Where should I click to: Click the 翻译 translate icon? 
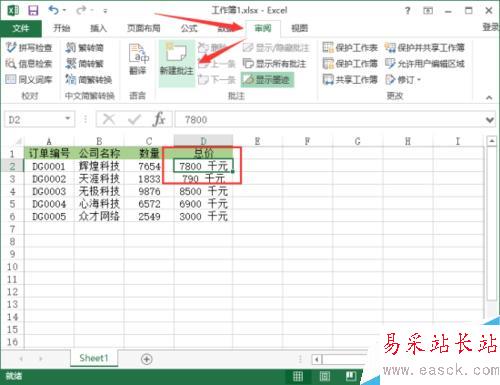tap(138, 59)
